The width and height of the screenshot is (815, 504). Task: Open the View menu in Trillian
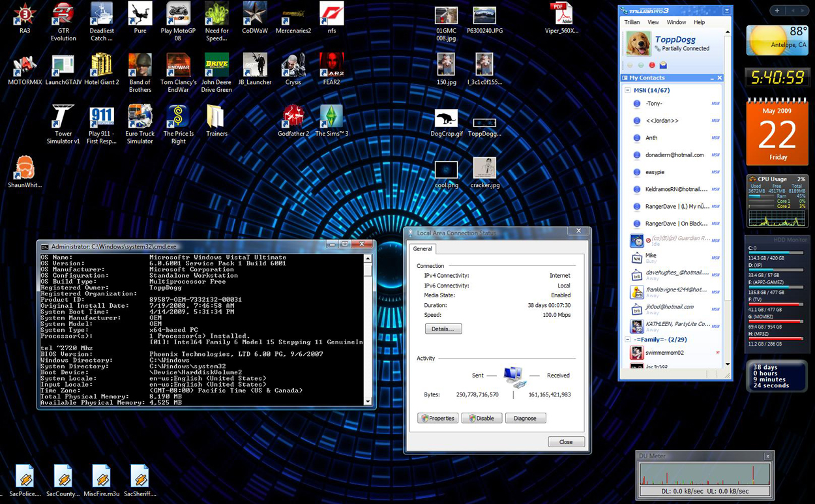(x=653, y=22)
